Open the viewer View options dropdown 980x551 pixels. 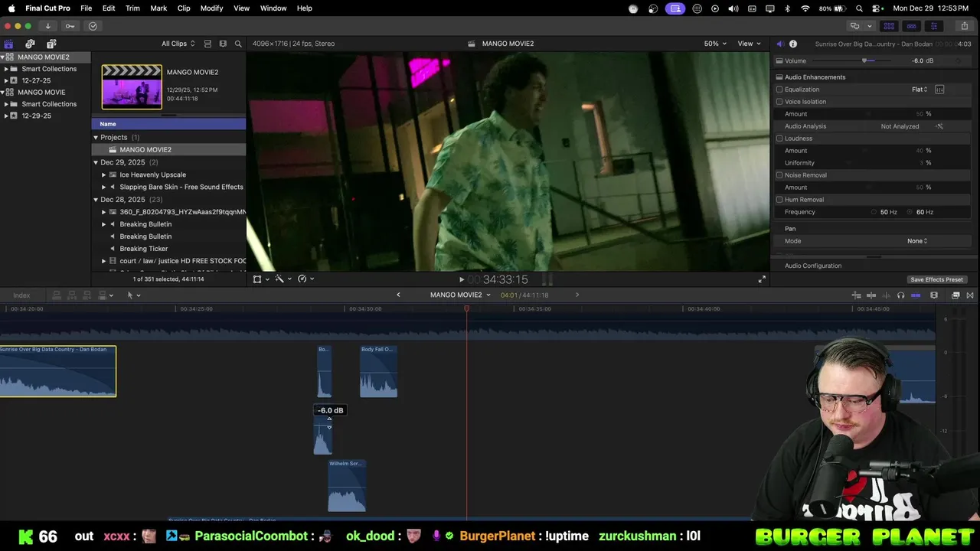click(x=748, y=44)
